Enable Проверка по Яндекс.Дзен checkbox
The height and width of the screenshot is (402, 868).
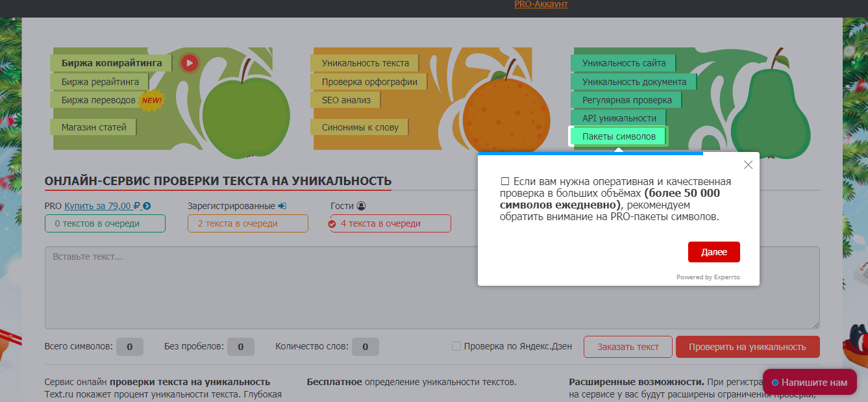[x=456, y=346]
